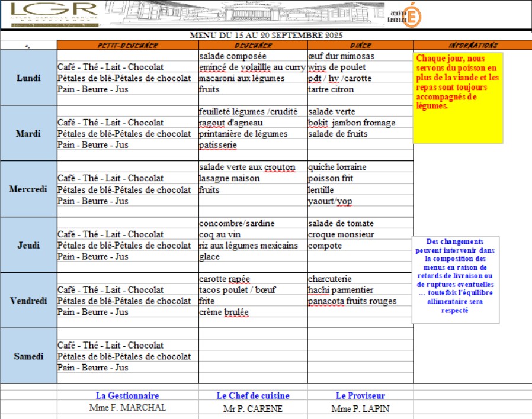Select the Mardi row label
The width and height of the screenshot is (532, 419).
28,133
